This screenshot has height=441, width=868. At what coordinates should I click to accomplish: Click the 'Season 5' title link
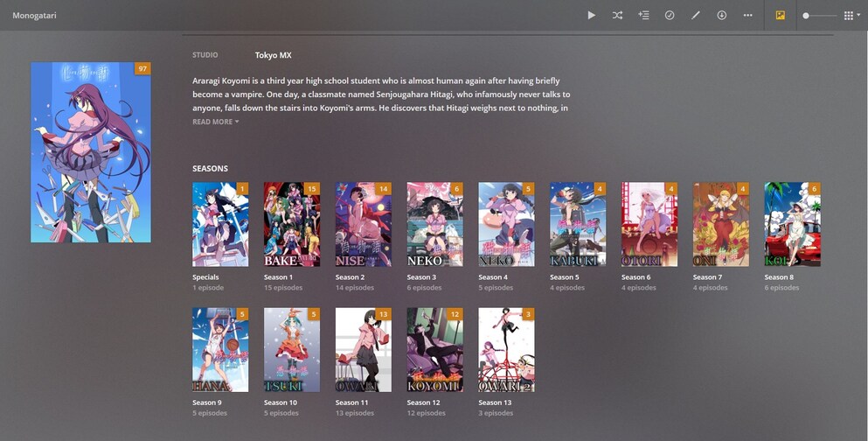pyautogui.click(x=565, y=277)
